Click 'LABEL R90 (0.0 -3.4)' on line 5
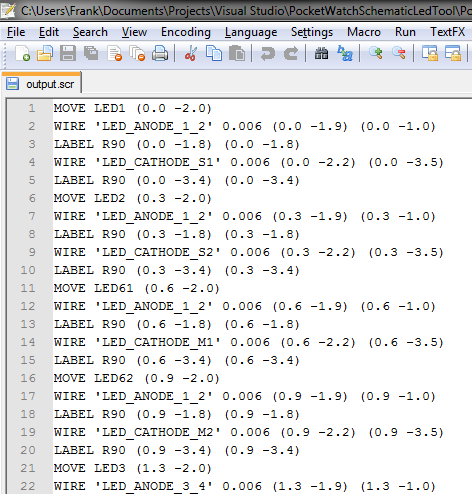Viewport: 472px width, 494px height. coord(133,180)
